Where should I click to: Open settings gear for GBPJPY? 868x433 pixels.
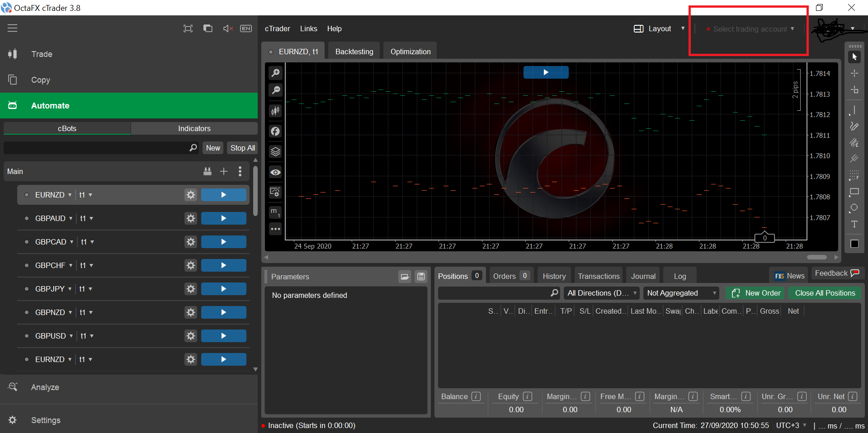click(x=191, y=289)
